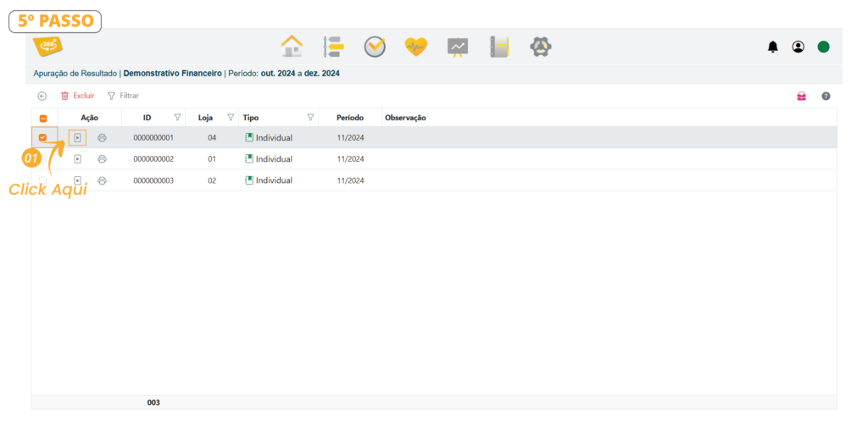
Task: Click the Excluir button
Action: pos(77,96)
